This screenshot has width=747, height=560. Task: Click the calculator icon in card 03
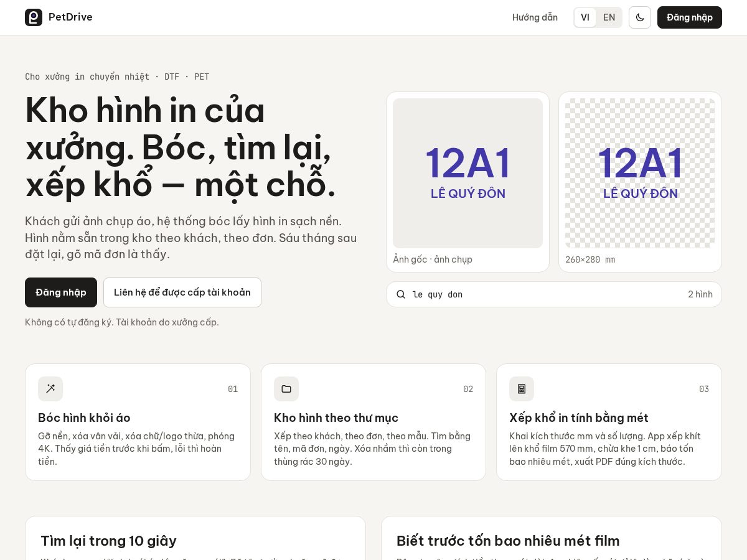522,389
